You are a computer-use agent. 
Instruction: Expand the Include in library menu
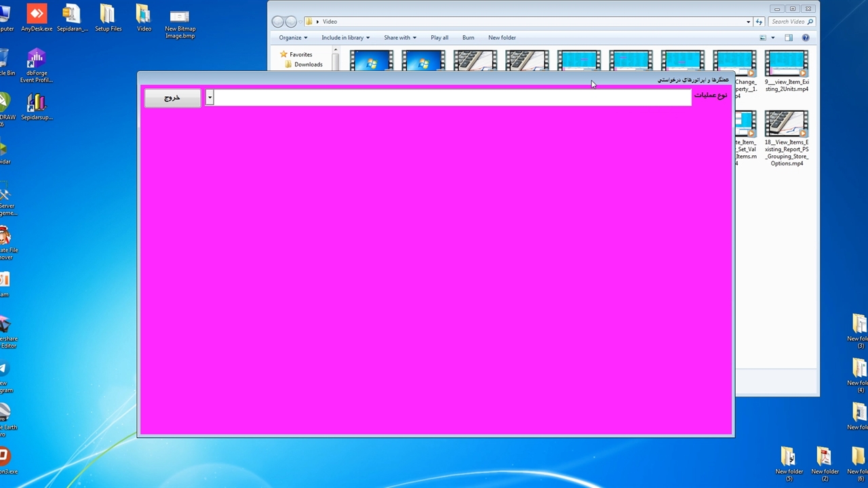tap(345, 38)
